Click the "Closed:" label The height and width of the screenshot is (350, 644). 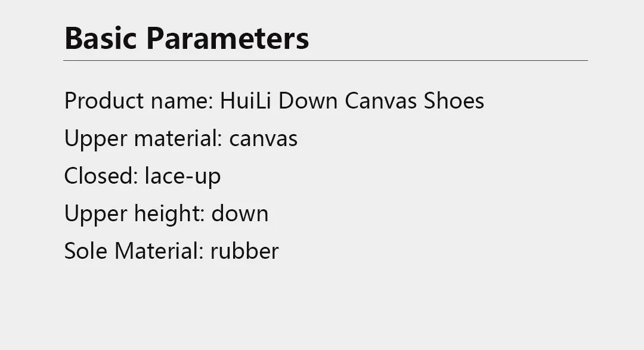[101, 176]
